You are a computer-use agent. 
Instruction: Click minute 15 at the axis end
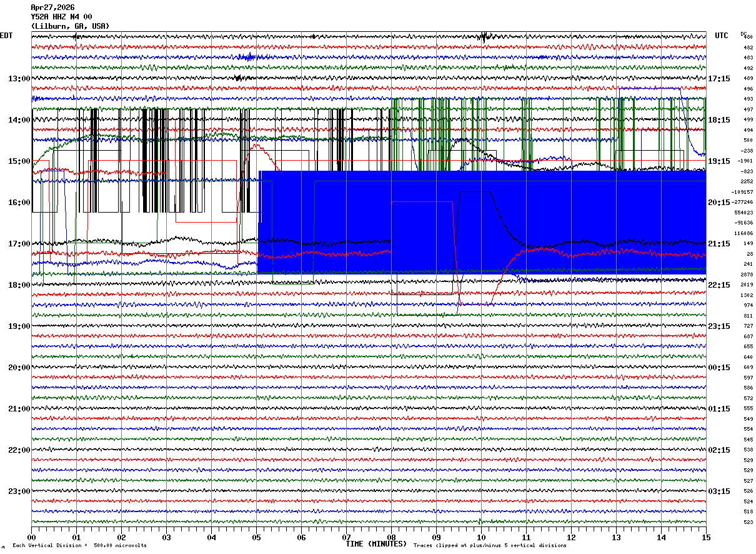pos(706,538)
